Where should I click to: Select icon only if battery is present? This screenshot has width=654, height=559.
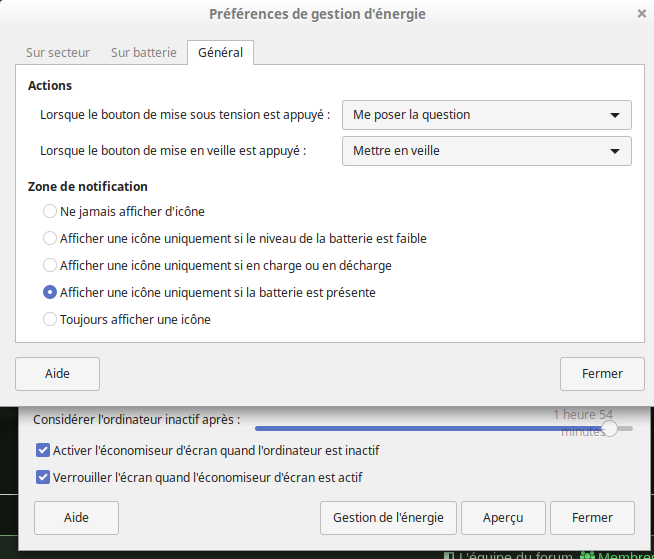[50, 293]
